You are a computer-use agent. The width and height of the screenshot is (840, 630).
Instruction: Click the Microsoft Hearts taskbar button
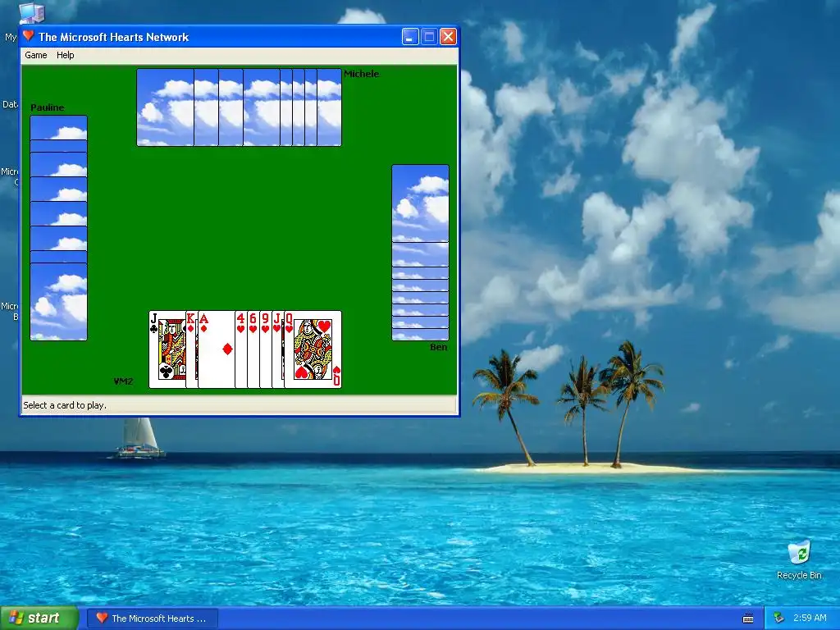click(x=153, y=619)
